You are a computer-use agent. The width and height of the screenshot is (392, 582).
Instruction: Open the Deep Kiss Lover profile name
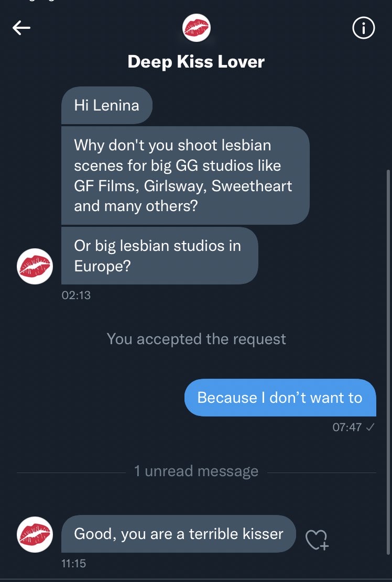point(196,62)
